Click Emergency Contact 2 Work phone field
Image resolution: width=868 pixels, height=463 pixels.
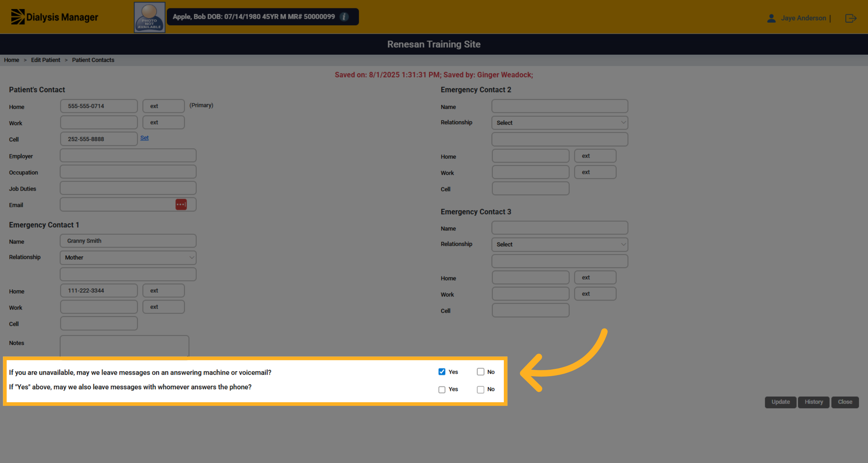point(530,172)
